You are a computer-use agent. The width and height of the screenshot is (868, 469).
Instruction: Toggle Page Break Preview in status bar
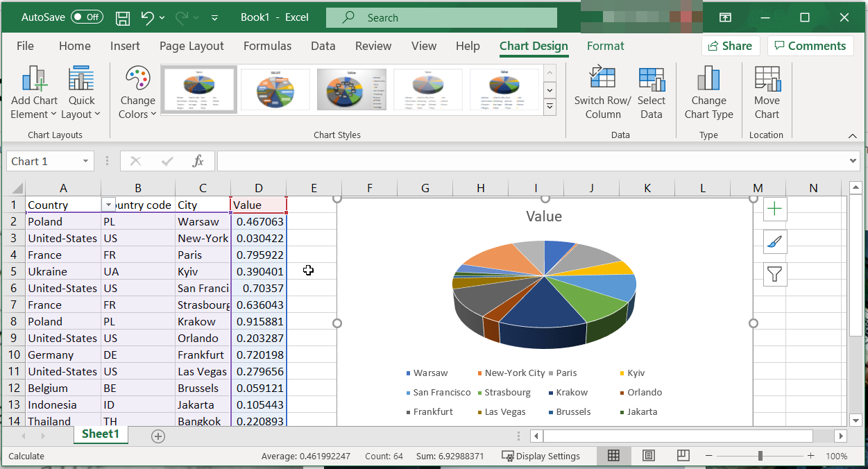pyautogui.click(x=683, y=456)
